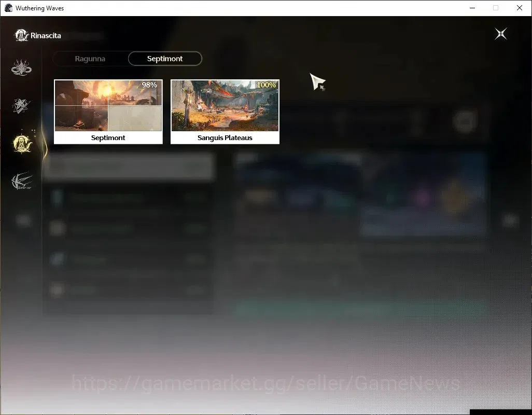
Task: Click the Sanguis Plateaus caption text
Action: pyautogui.click(x=225, y=138)
